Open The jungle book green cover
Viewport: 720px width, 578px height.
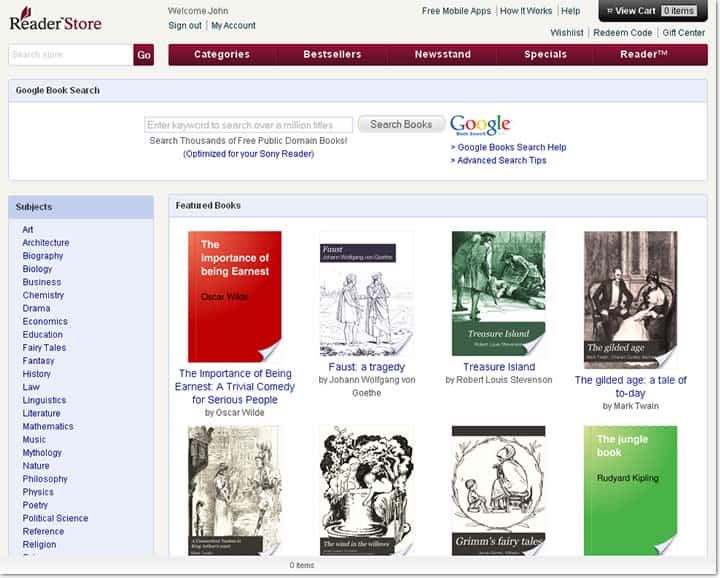click(630, 491)
